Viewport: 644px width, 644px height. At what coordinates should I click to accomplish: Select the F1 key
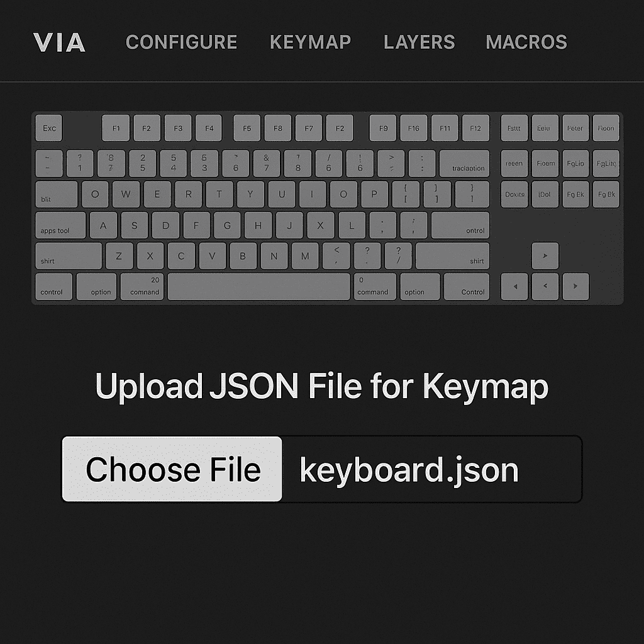(x=116, y=128)
